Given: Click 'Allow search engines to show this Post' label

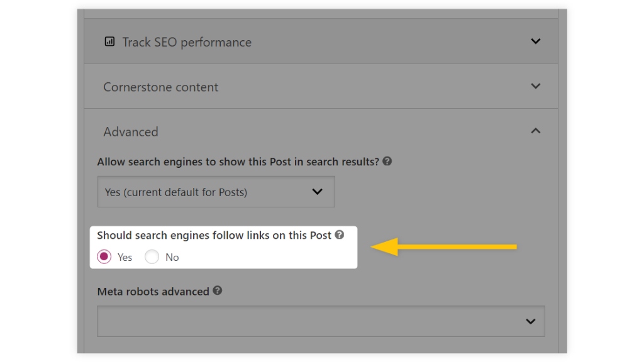Looking at the screenshot, I should coord(238,162).
